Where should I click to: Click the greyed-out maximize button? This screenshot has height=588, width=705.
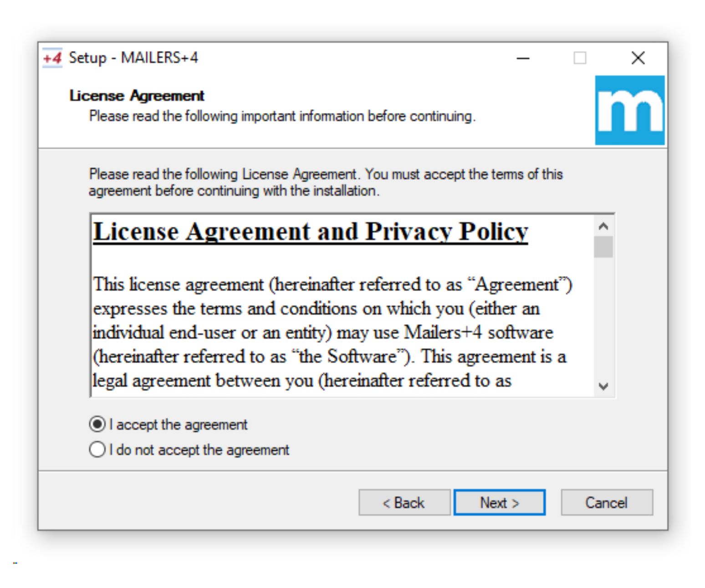(x=580, y=58)
